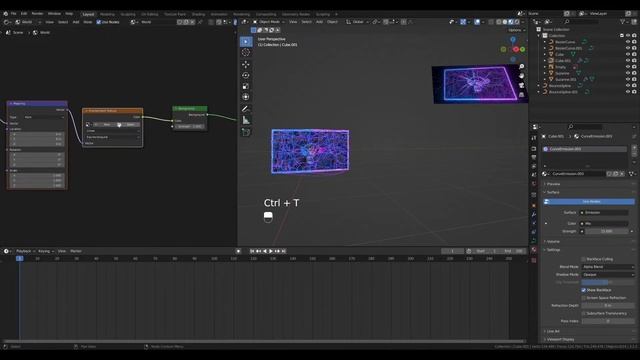Viewport: 640px width, 360px height.
Task: Open the Output properties tab icon
Action: click(x=534, y=158)
